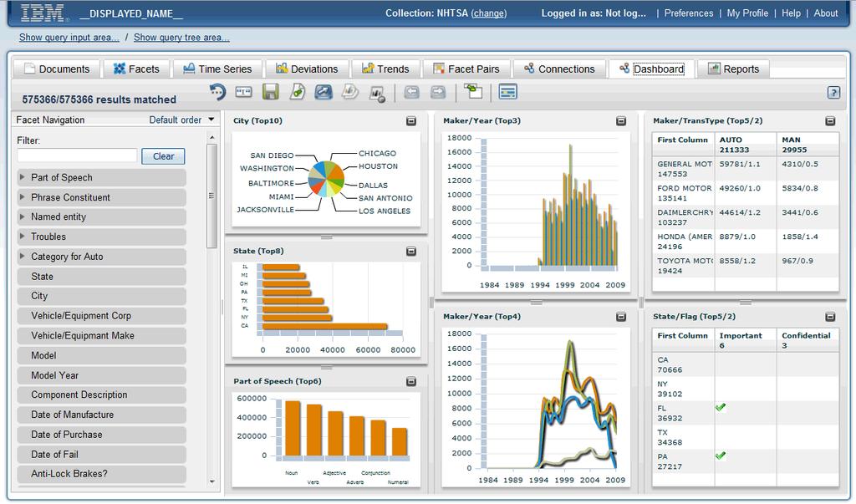Open Preferences in the header

point(689,13)
